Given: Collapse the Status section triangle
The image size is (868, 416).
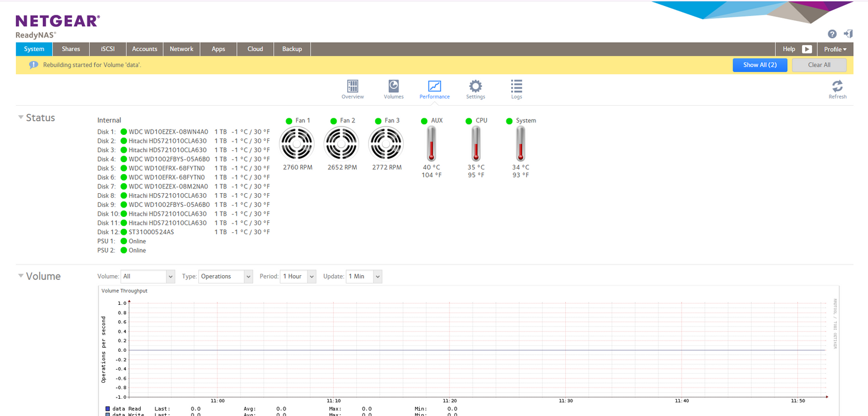Looking at the screenshot, I should click(x=21, y=117).
